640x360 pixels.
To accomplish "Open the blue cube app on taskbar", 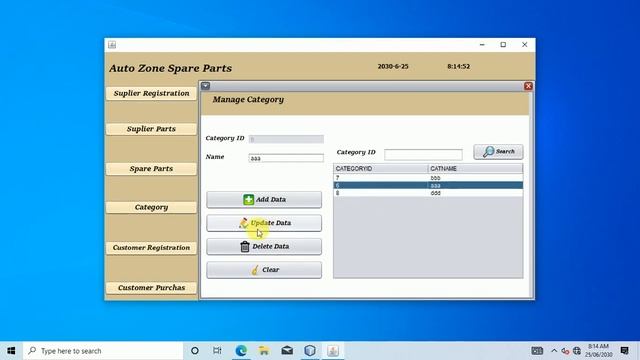I will pyautogui.click(x=310, y=351).
